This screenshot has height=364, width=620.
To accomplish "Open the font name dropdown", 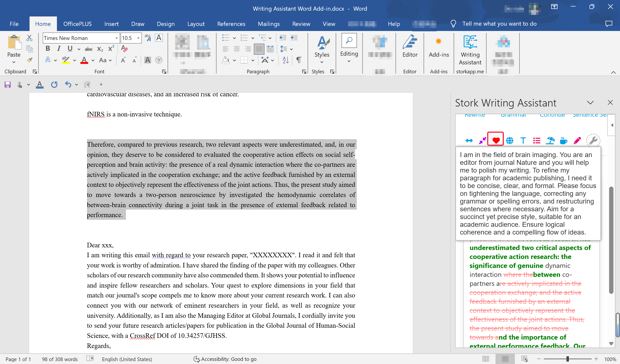I will point(116,38).
